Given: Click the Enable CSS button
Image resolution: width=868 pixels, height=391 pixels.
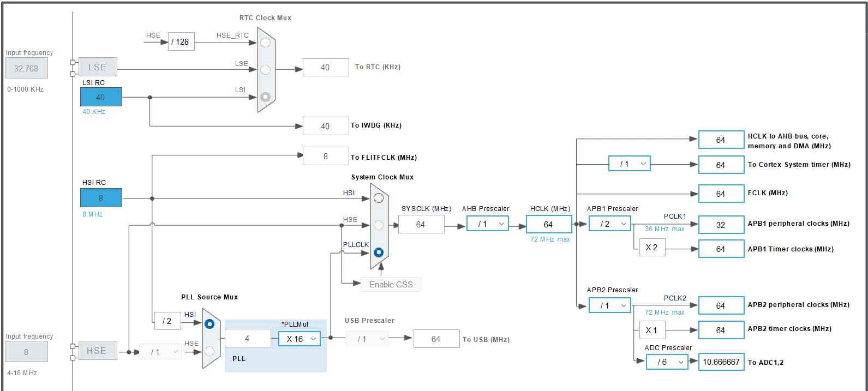Looking at the screenshot, I should click(x=391, y=285).
